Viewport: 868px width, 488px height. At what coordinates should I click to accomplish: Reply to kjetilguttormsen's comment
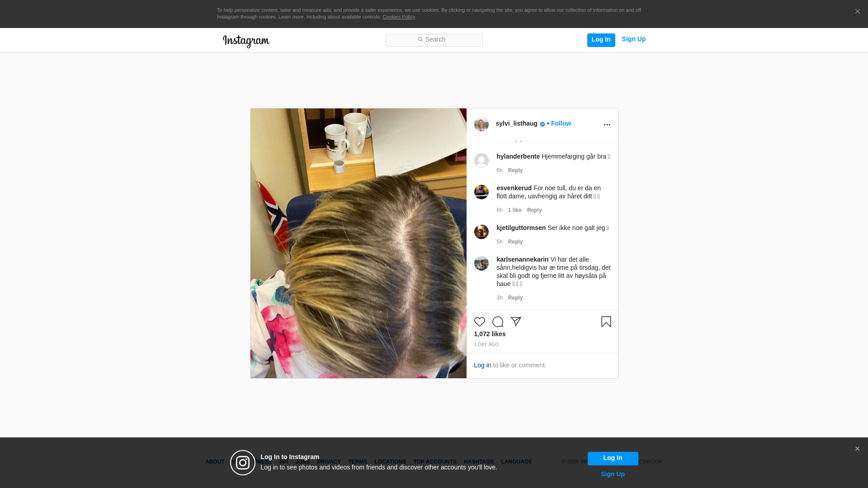click(515, 242)
